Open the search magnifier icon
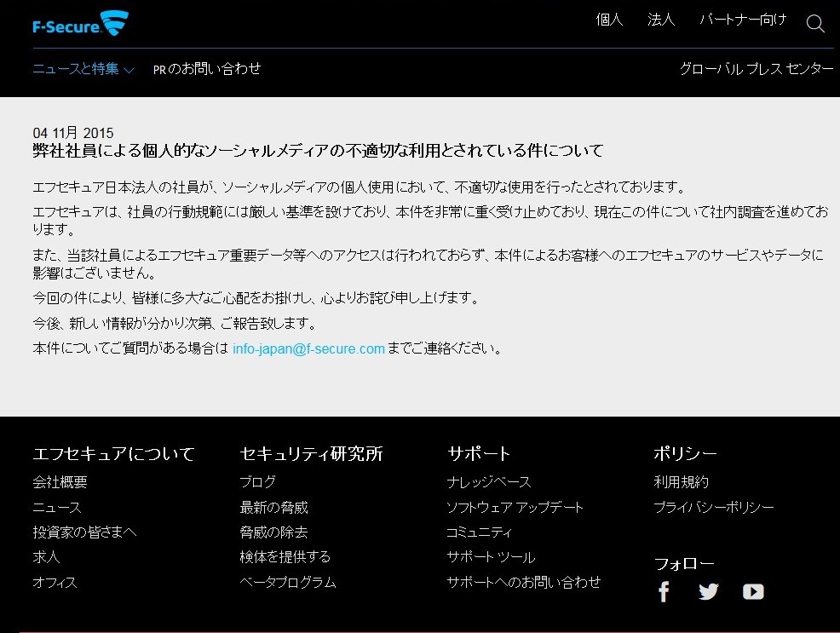The width and height of the screenshot is (840, 633). pyautogui.click(x=815, y=24)
